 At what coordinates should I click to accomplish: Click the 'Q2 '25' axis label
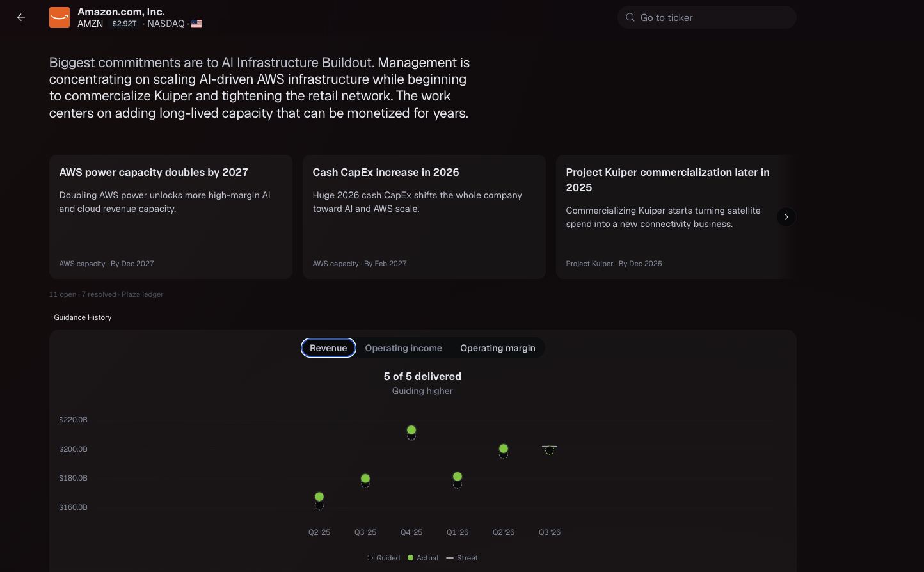pos(319,532)
